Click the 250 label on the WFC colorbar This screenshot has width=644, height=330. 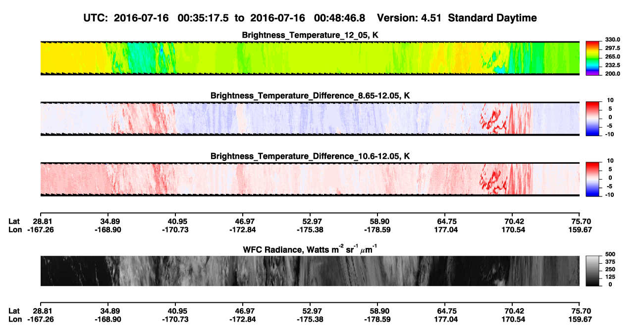pos(609,270)
